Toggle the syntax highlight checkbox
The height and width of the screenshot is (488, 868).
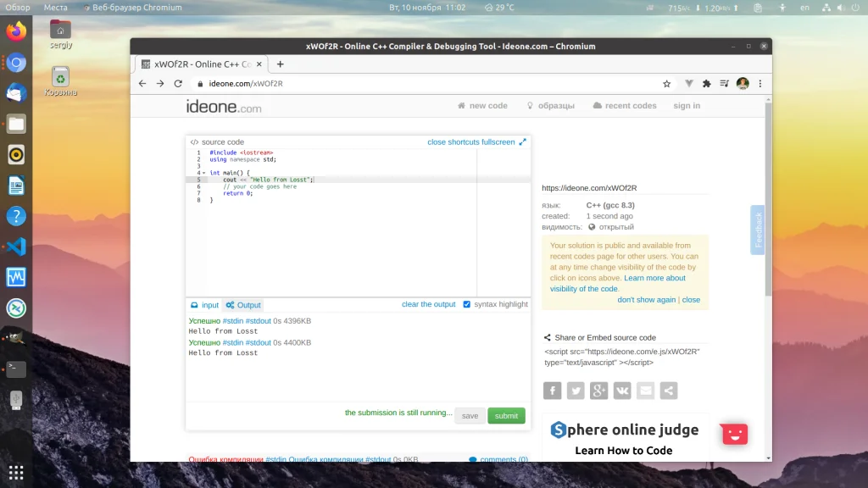coord(466,304)
